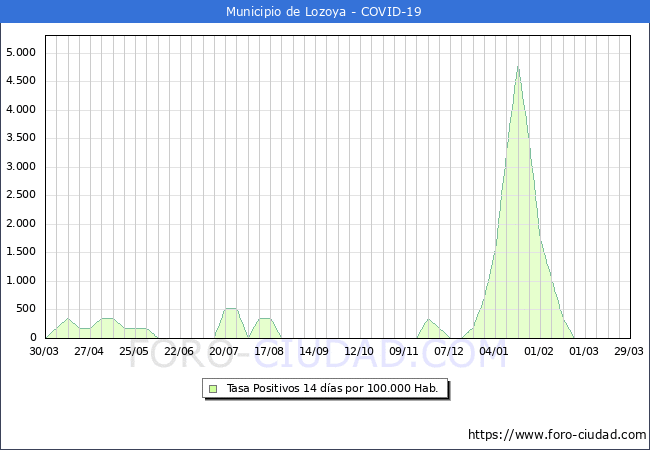The image size is (650, 450).
Task: Click x-axis date '20/07'
Action: click(224, 351)
